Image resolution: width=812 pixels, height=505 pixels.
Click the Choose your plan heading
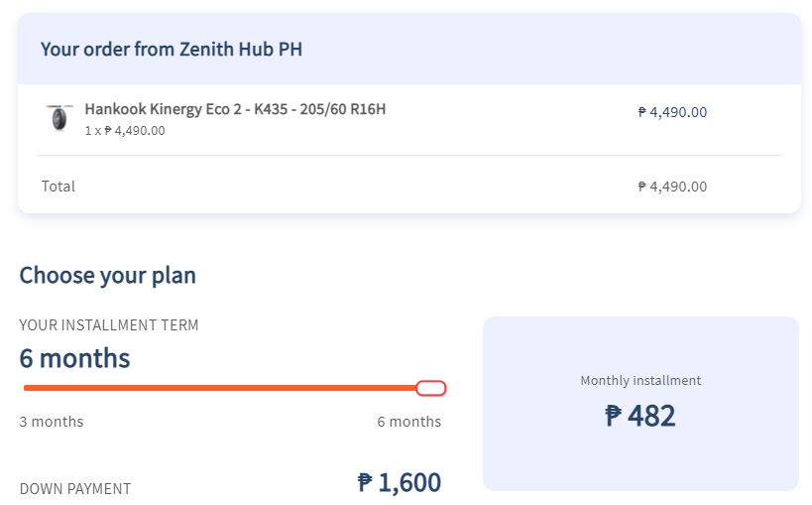click(x=107, y=275)
